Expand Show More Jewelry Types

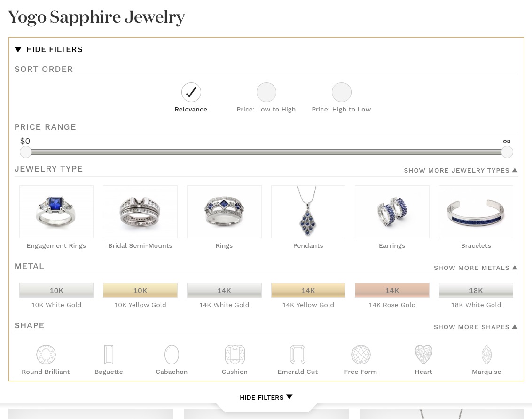point(461,170)
